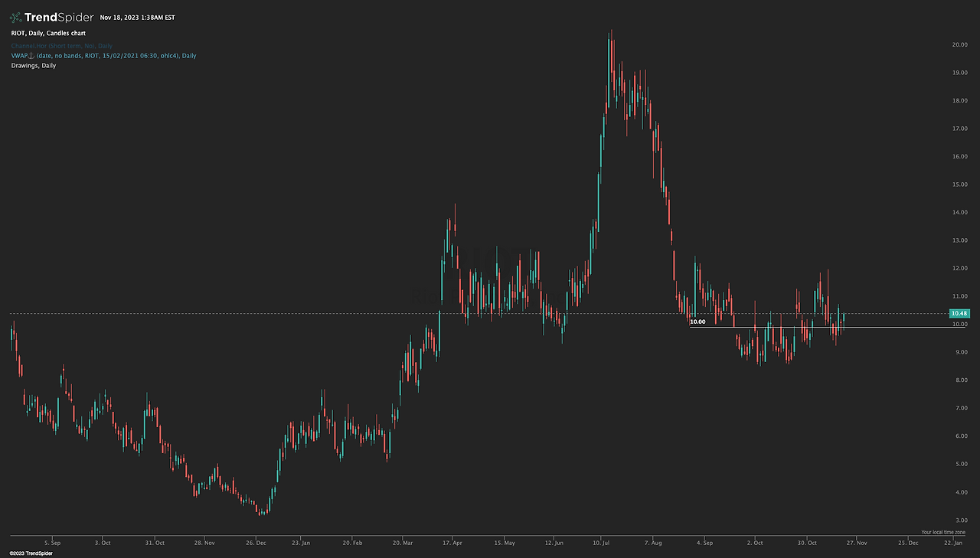
Task: Click 4.00 on the price axis
Action: [960, 491]
